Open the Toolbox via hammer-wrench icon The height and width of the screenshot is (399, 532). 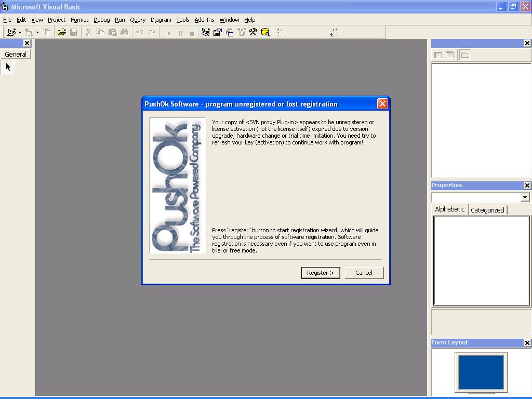253,32
